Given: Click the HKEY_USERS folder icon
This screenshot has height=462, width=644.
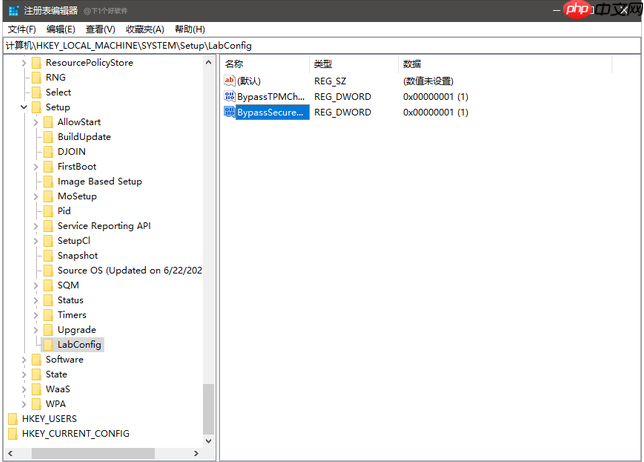Looking at the screenshot, I should tap(13, 419).
